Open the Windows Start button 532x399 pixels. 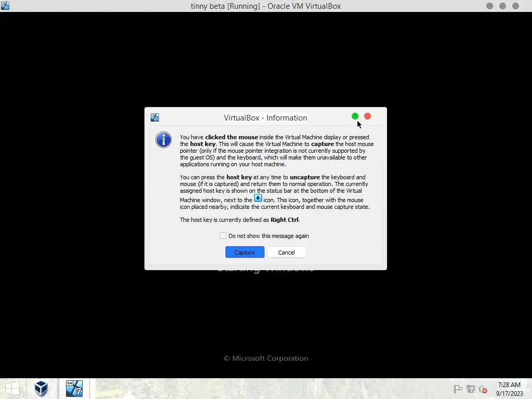point(12,389)
